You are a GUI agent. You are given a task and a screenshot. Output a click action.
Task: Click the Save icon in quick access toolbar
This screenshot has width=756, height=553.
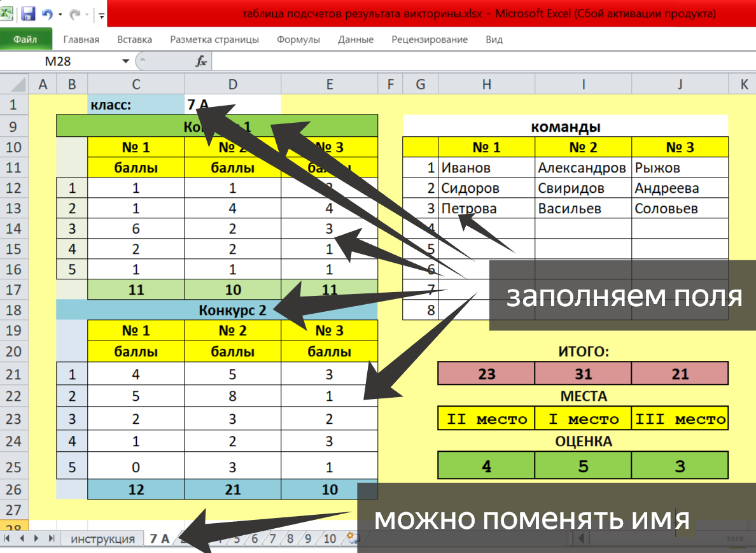tap(28, 13)
